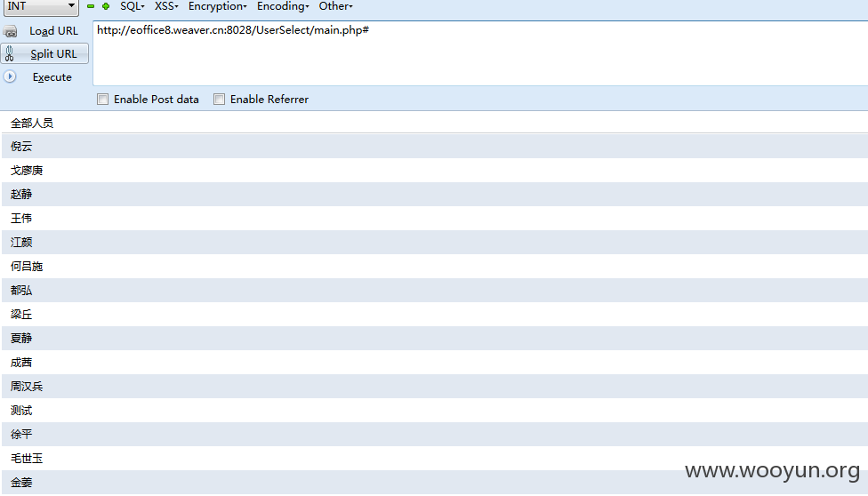Open the Encoding menu
Viewport: 868px width, 496px height.
point(283,6)
